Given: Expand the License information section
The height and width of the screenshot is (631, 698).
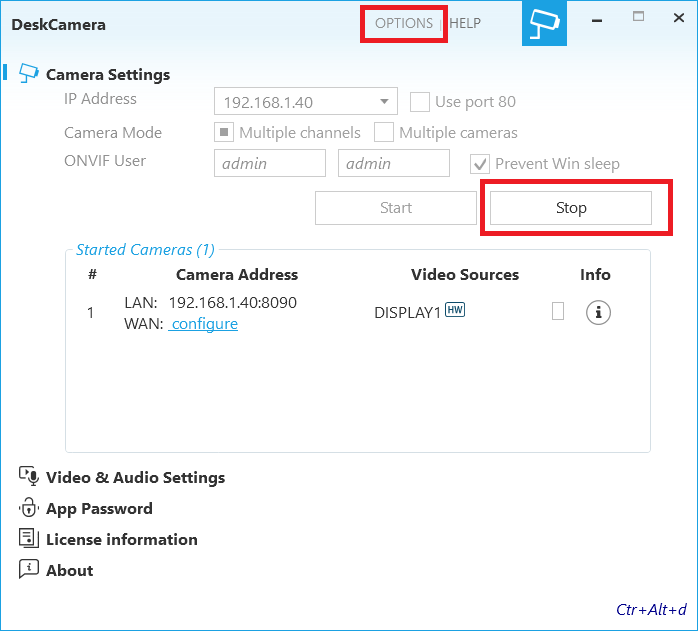Looking at the screenshot, I should (x=121, y=540).
